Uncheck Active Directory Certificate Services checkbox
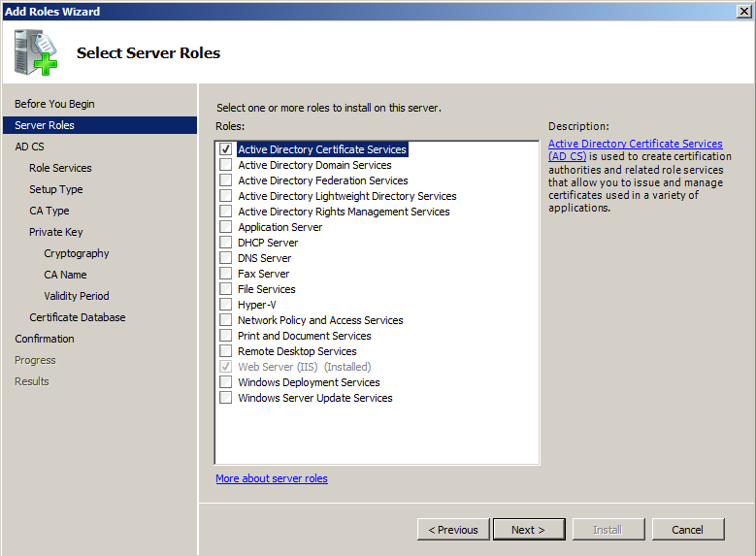The width and height of the screenshot is (756, 556). coord(226,149)
